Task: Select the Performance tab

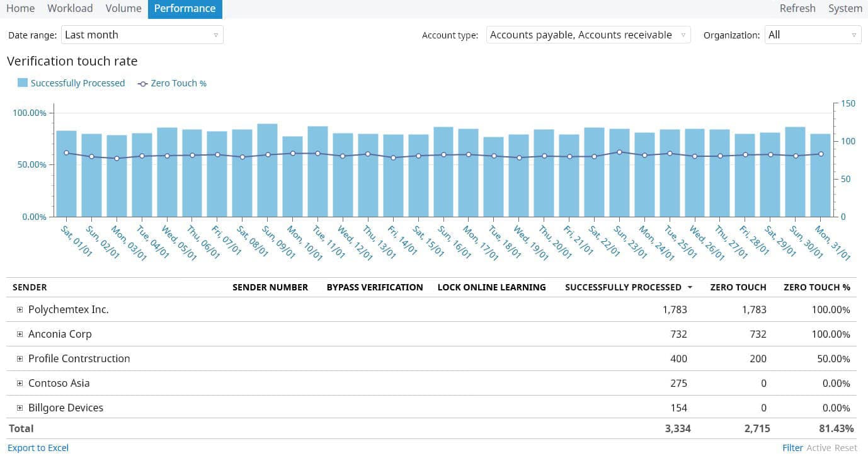Action: [x=185, y=9]
